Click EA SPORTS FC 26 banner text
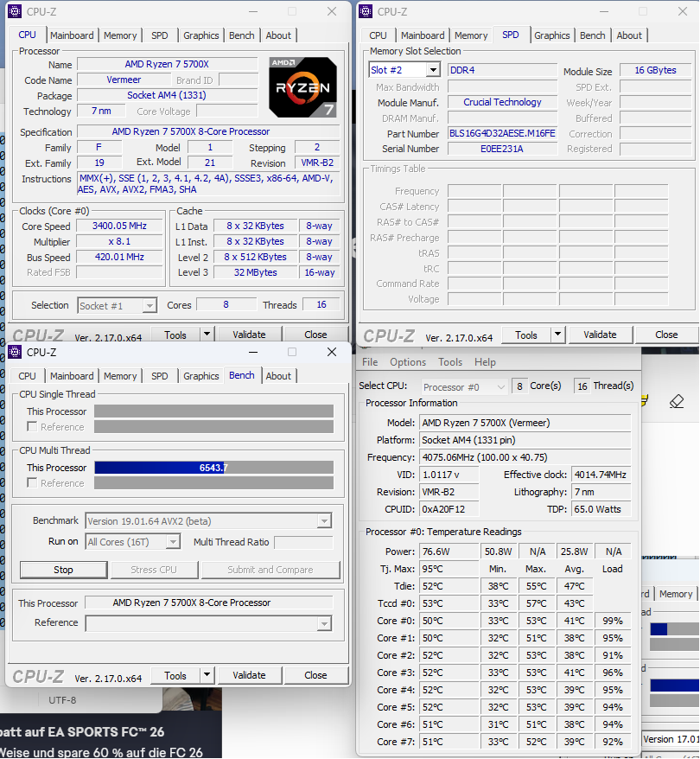 click(x=82, y=732)
